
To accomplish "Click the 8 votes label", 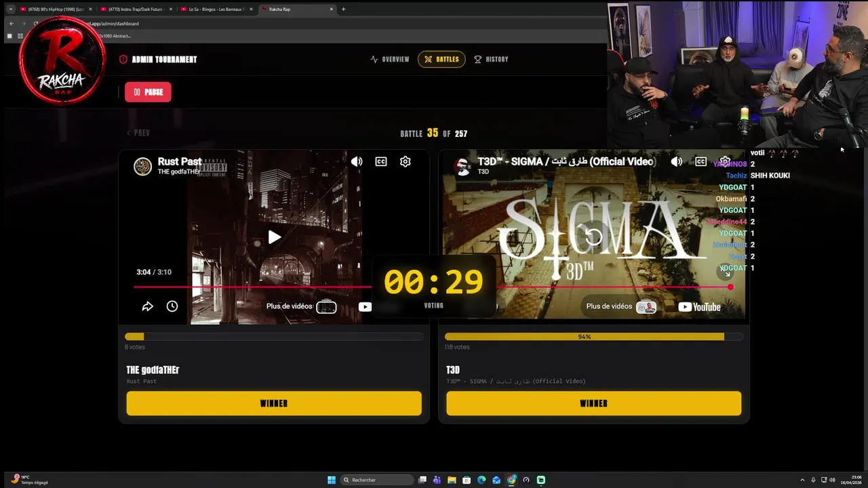I will tap(135, 347).
